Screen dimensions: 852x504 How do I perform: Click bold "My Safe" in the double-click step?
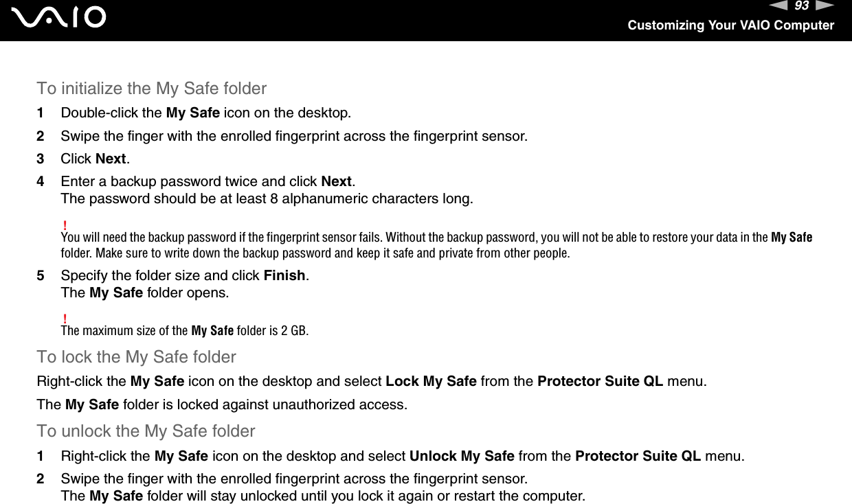click(x=193, y=112)
